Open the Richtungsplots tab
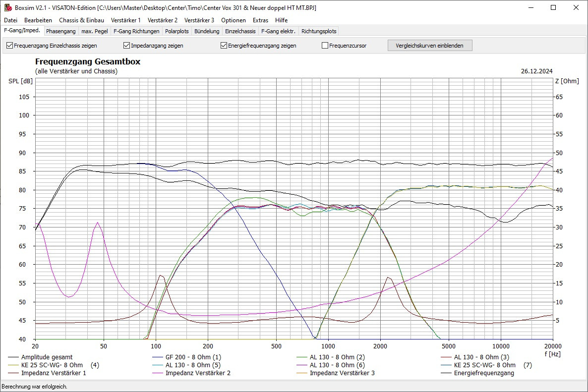The image size is (588, 392). click(319, 31)
